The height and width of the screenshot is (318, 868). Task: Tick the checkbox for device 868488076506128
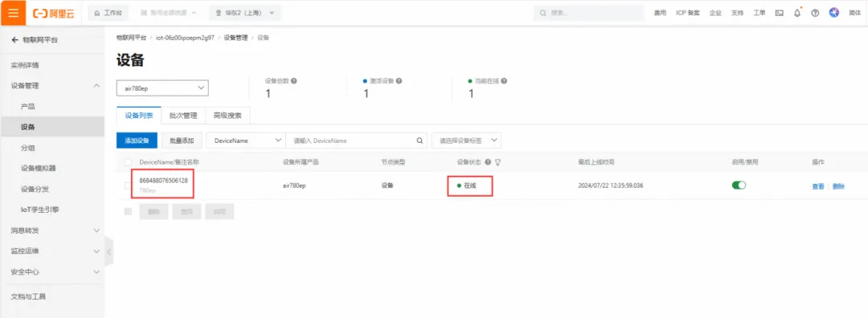[127, 185]
